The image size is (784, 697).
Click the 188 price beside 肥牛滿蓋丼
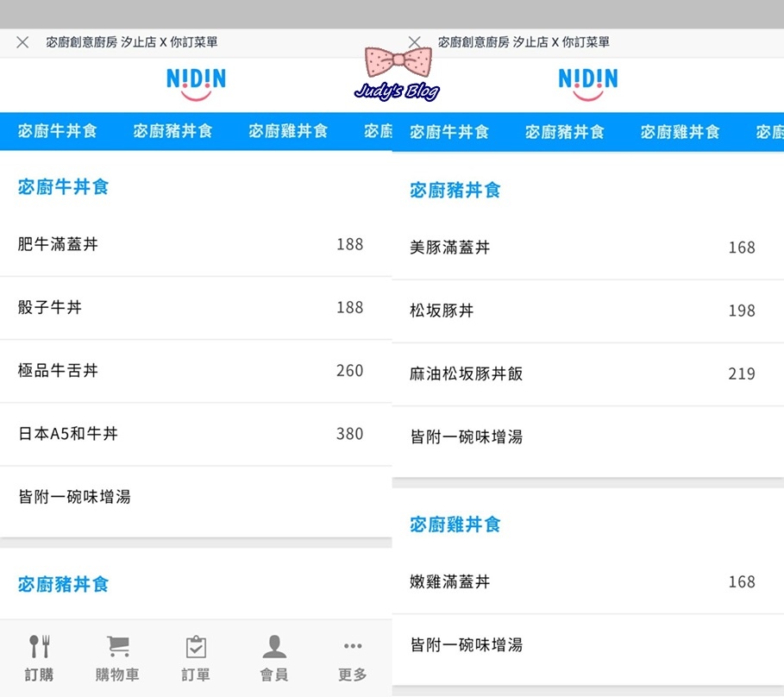point(350,244)
